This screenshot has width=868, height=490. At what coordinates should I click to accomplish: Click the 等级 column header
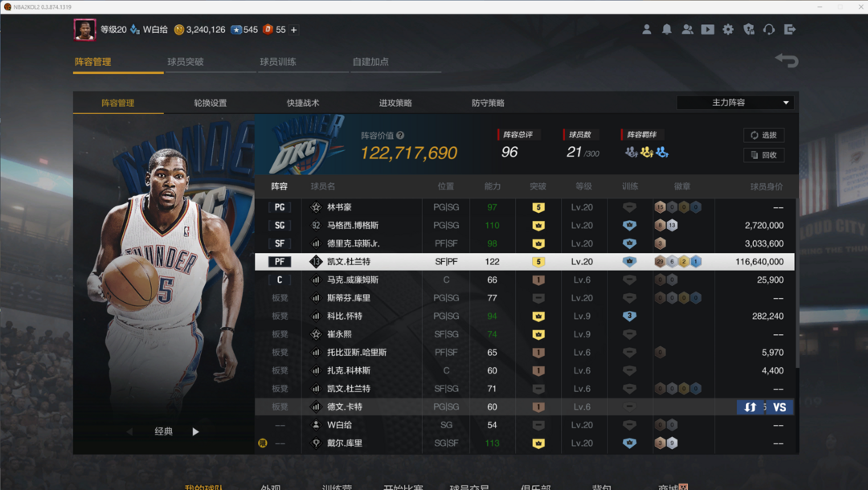(583, 186)
